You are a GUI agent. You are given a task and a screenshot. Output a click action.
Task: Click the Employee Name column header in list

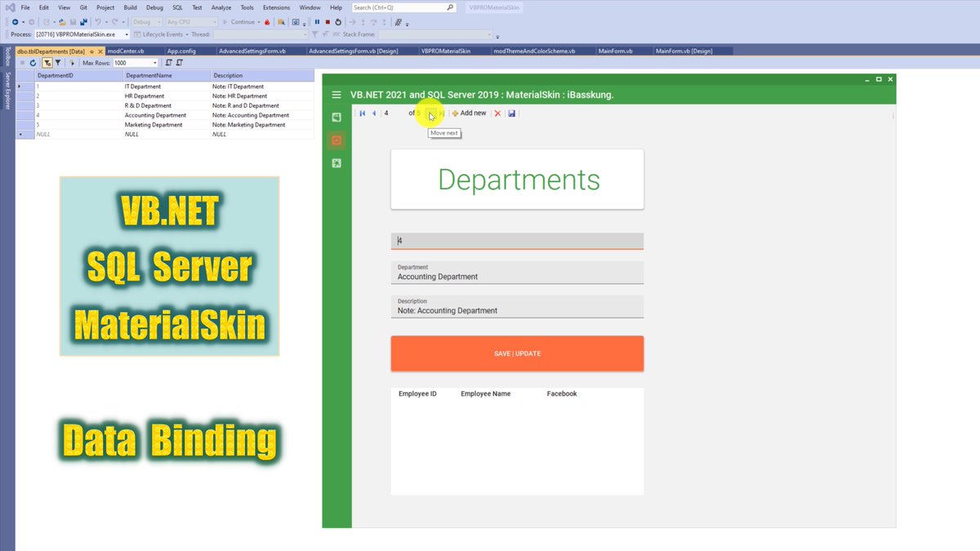pos(486,393)
